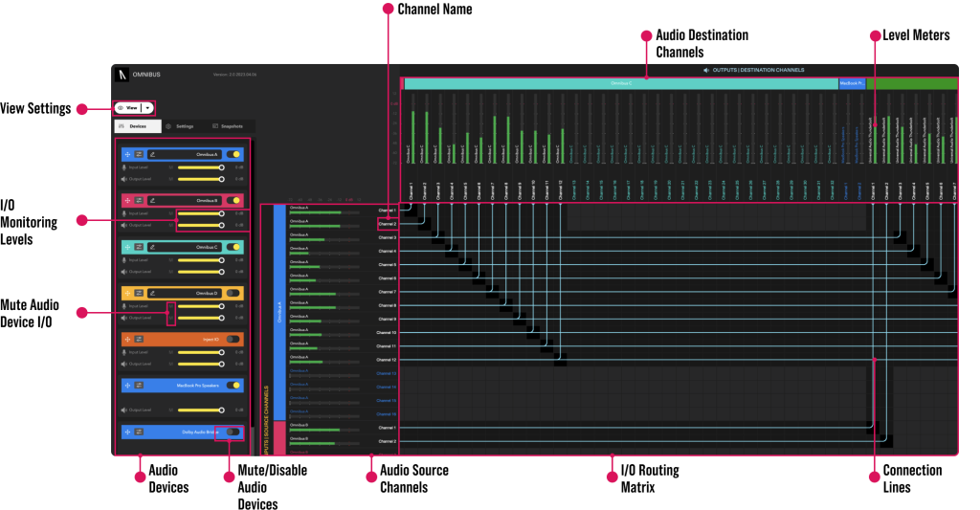Click the Omnibus logo icon in the header
The height and width of the screenshot is (510, 980).
(122, 75)
